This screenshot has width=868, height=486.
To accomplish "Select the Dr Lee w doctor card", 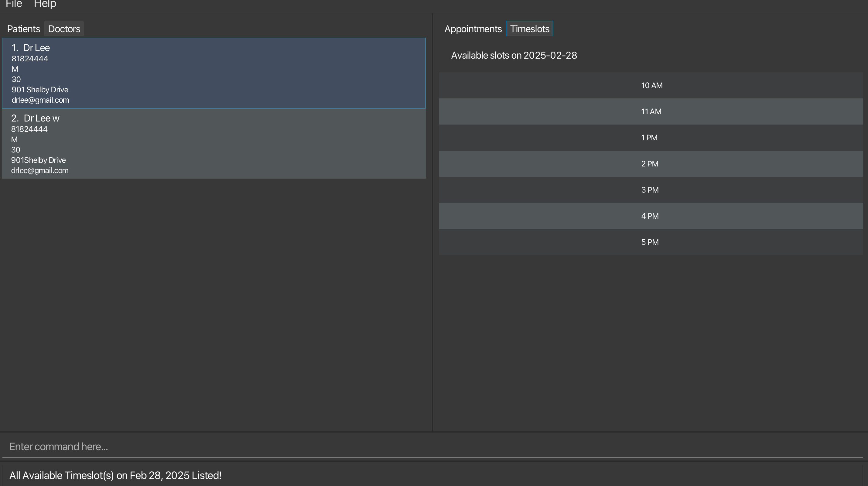I will (214, 144).
